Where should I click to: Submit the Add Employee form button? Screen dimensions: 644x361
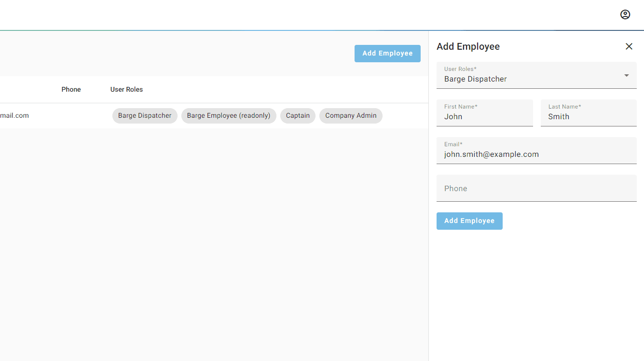click(x=469, y=221)
